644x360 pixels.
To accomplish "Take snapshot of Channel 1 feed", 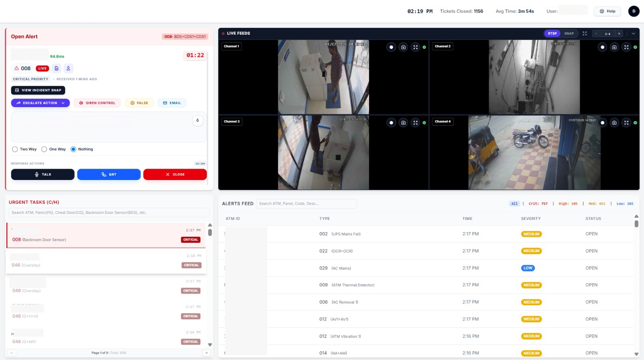I will click(403, 47).
